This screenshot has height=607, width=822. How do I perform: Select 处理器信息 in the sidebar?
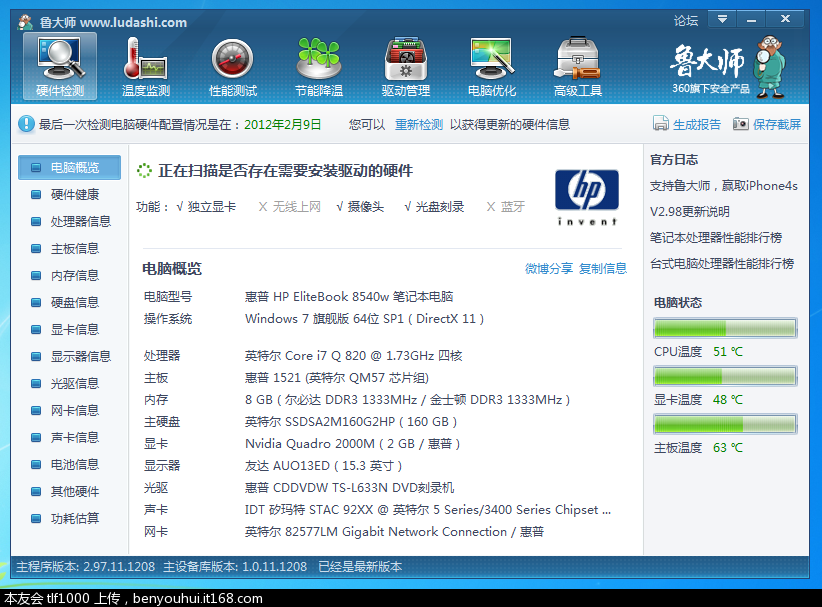click(x=80, y=221)
